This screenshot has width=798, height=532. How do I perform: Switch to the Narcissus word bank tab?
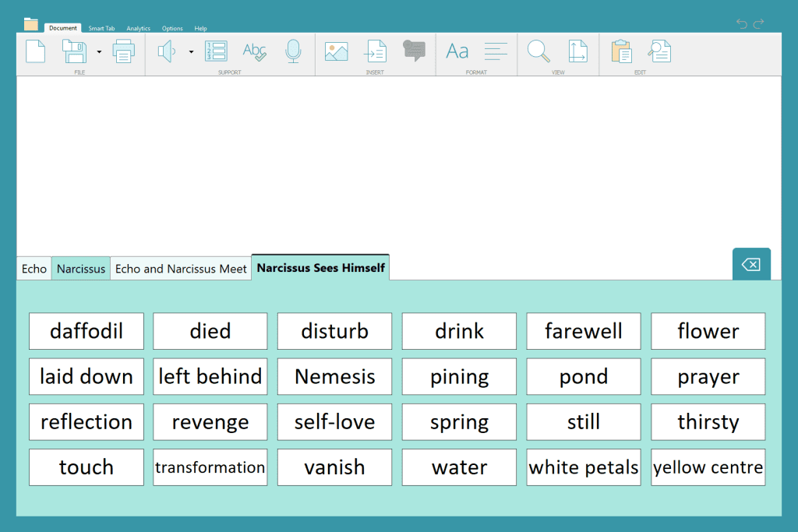pyautogui.click(x=81, y=269)
